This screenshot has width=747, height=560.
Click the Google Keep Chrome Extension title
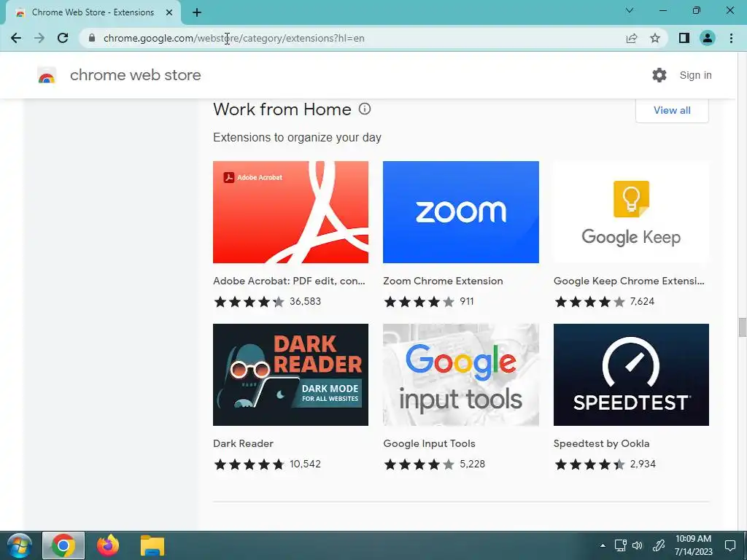[x=629, y=281]
